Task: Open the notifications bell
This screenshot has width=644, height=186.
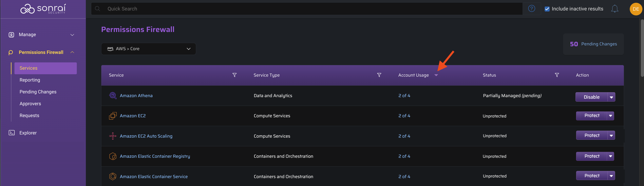Action: tap(615, 9)
